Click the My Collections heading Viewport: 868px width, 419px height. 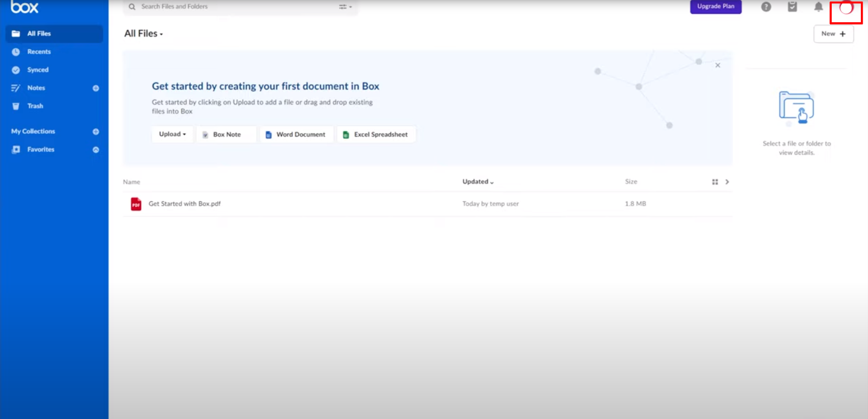[x=33, y=131]
